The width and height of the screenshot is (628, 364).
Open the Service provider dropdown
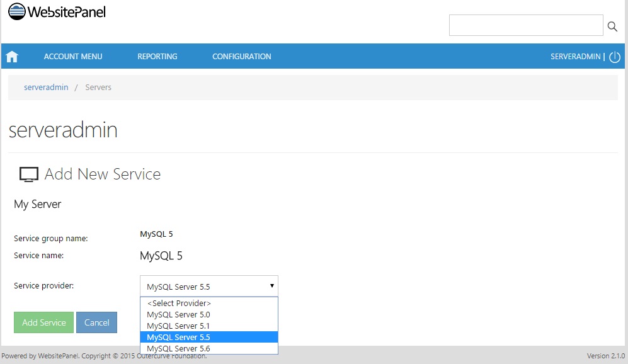208,287
